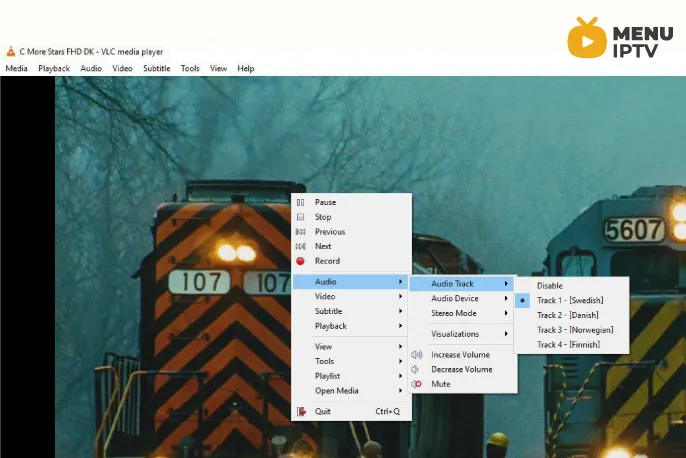Select Decrease Volume entry

click(x=463, y=369)
